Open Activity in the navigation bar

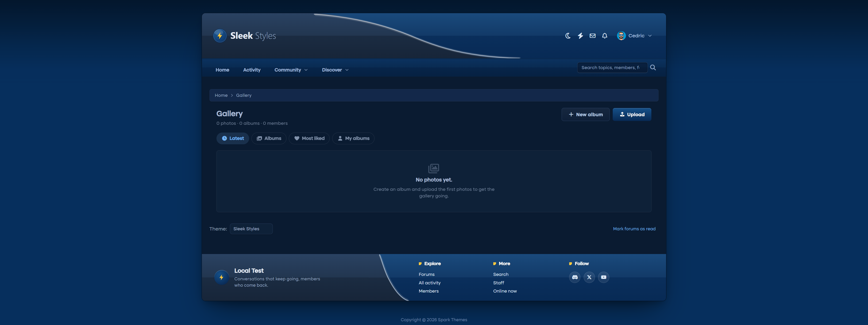point(252,70)
